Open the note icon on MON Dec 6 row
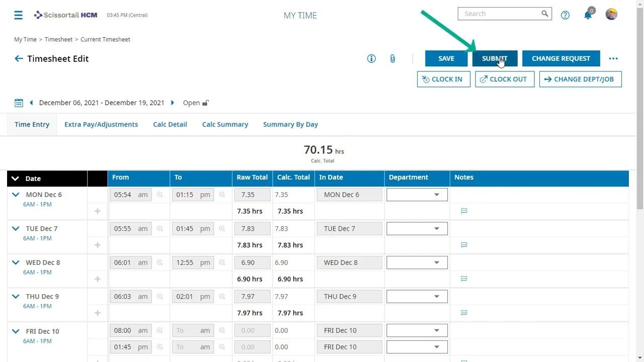Image resolution: width=644 pixels, height=362 pixels. point(464,211)
